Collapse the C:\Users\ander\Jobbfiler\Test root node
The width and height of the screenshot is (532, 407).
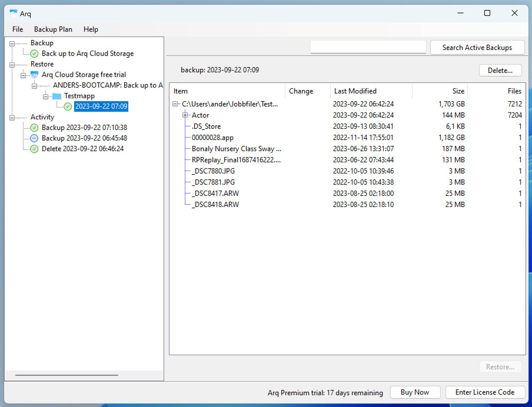tap(176, 104)
